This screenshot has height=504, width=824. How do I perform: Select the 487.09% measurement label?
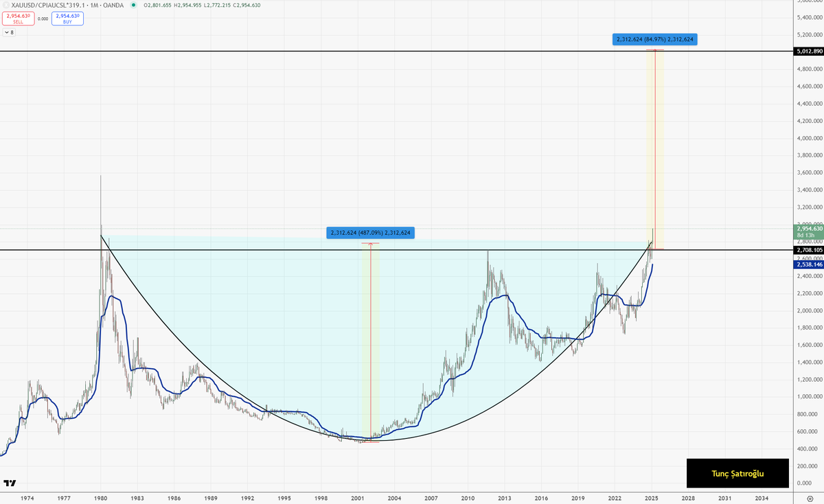(x=370, y=233)
